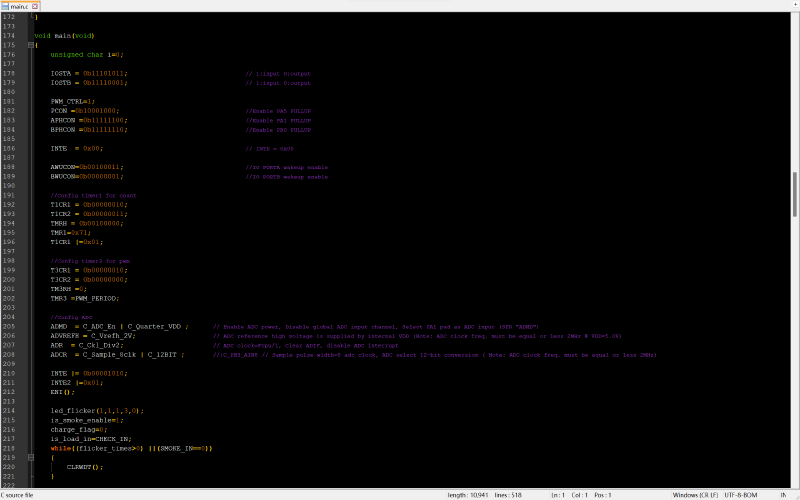Screen dimensions: 800x500
Task: Click the 'T1CR1 = 0b00000010;' statement
Action: (x=89, y=205)
